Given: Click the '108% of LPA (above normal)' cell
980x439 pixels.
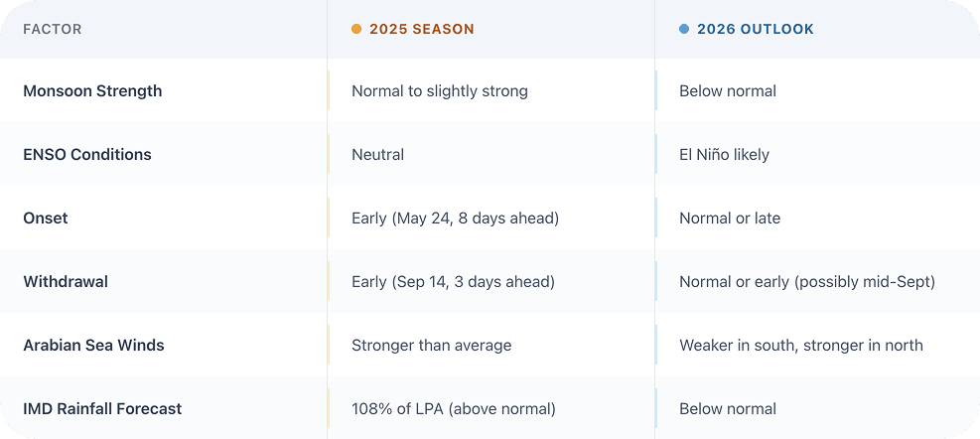Looking at the screenshot, I should pos(454,409).
